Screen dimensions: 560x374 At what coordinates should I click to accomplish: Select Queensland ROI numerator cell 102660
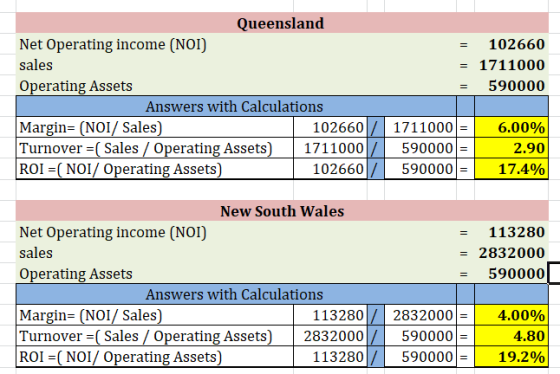tap(330, 169)
